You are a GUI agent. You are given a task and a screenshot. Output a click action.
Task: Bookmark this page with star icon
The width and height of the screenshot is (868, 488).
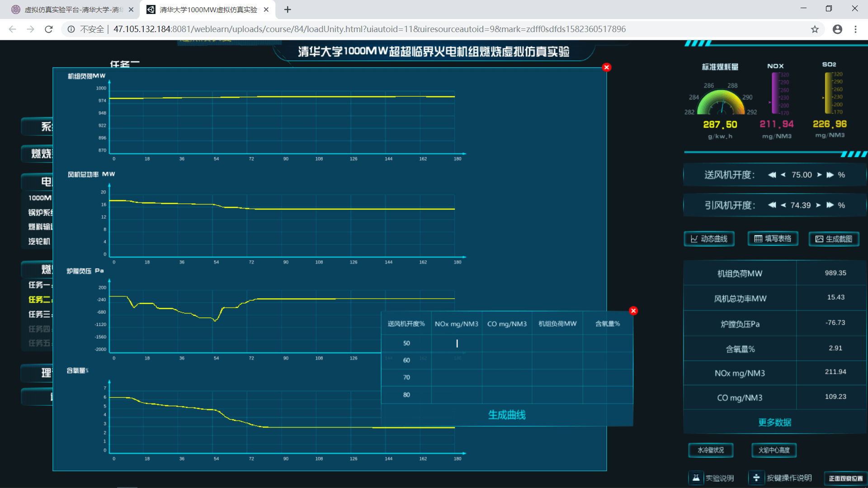pyautogui.click(x=815, y=29)
